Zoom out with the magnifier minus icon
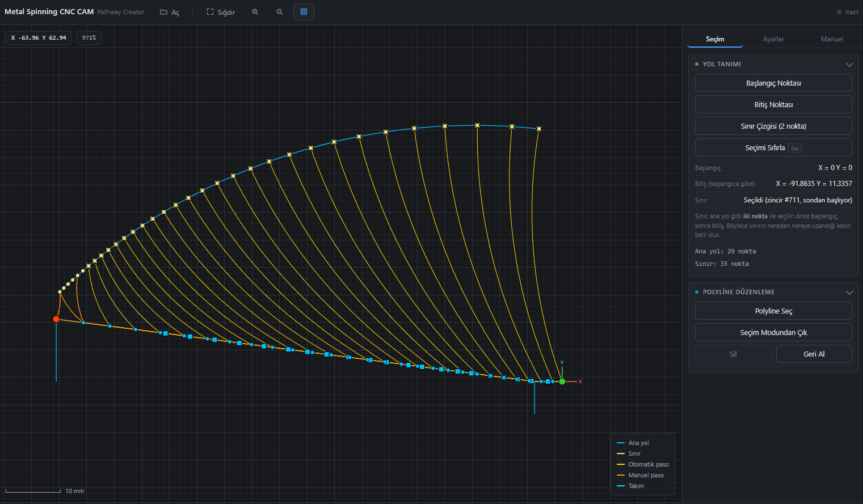Viewport: 863px width, 504px height. tap(280, 12)
